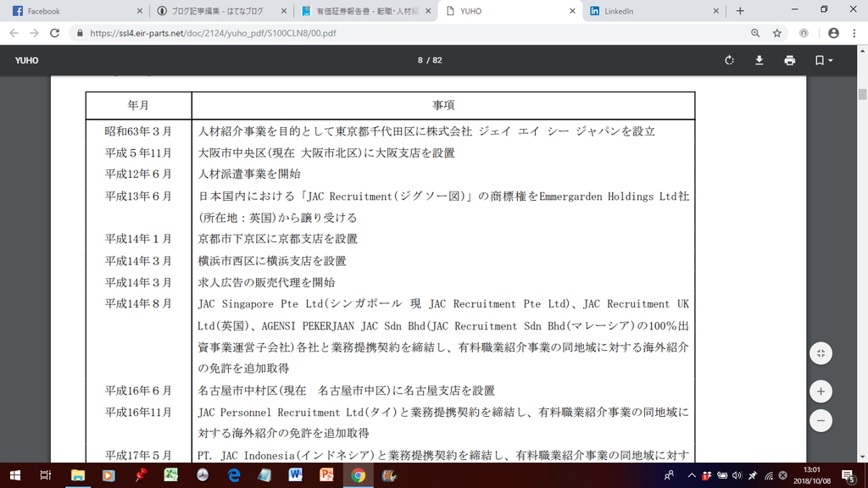Image resolution: width=868 pixels, height=488 pixels.
Task: Click the page scrollbar thumb
Action: click(862, 94)
